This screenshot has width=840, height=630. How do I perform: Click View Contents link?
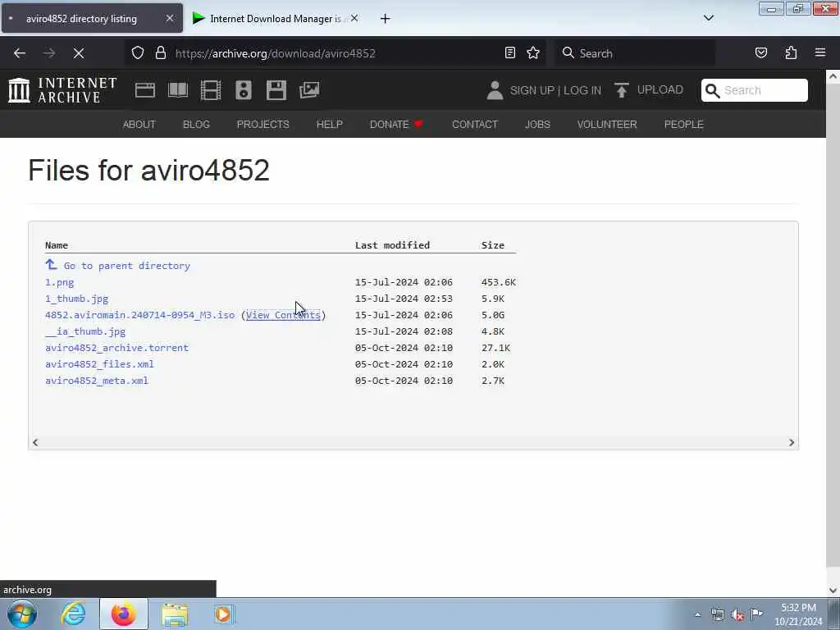pyautogui.click(x=283, y=315)
